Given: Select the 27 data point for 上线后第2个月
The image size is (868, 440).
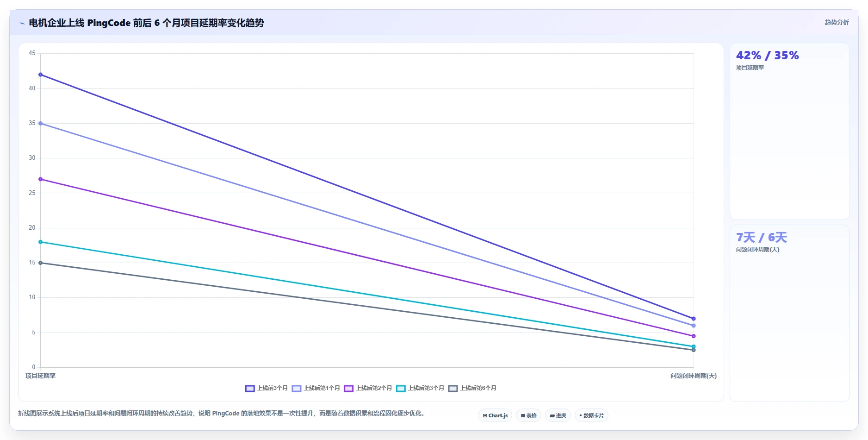Looking at the screenshot, I should 41,179.
